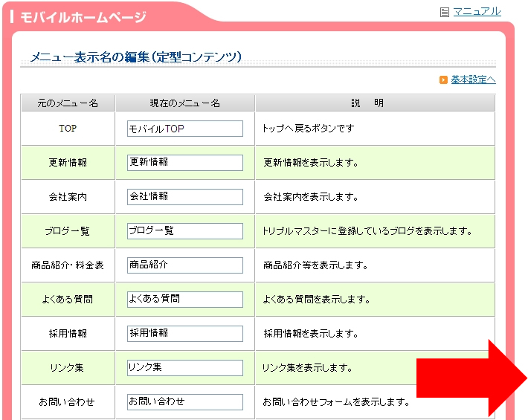Click the 現在のメニュー名 column header
The height and width of the screenshot is (420, 528).
(185, 103)
